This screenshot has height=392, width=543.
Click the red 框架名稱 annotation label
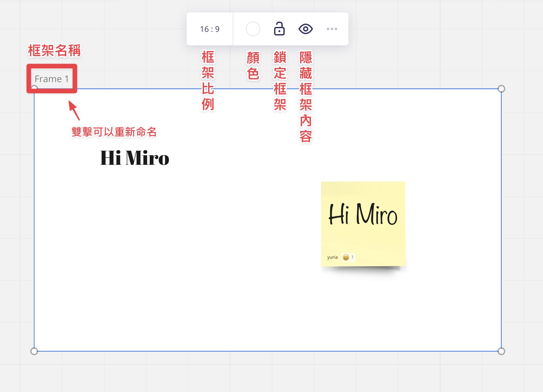(55, 51)
